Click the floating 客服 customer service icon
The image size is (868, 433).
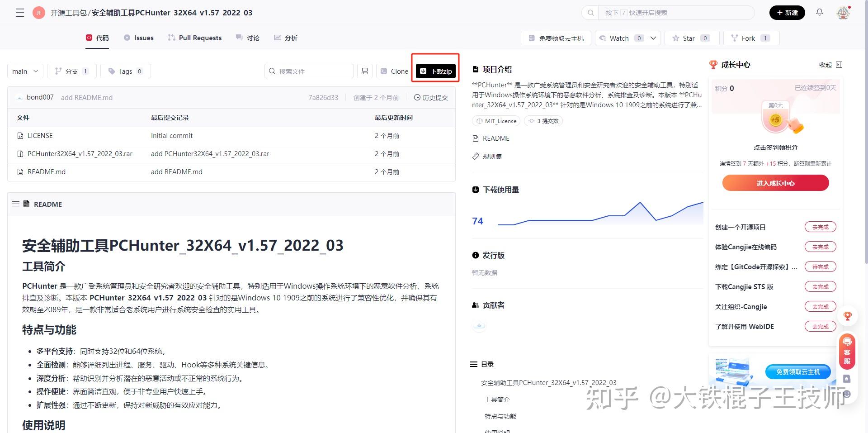coord(847,352)
